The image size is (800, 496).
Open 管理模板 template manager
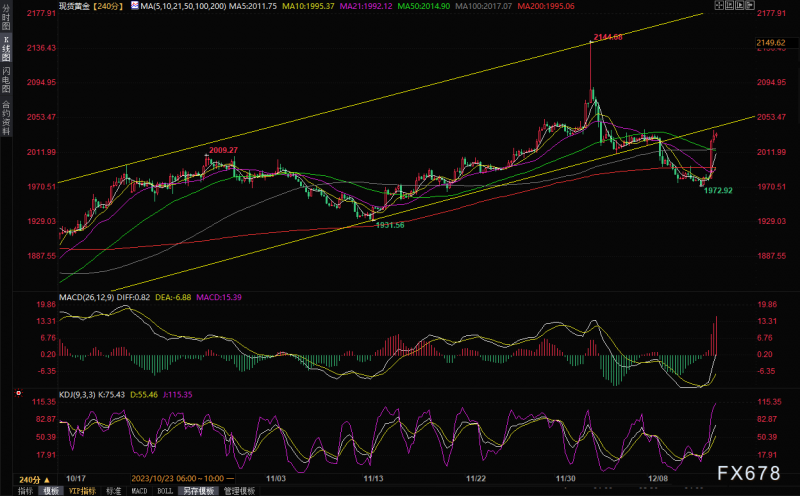click(239, 491)
